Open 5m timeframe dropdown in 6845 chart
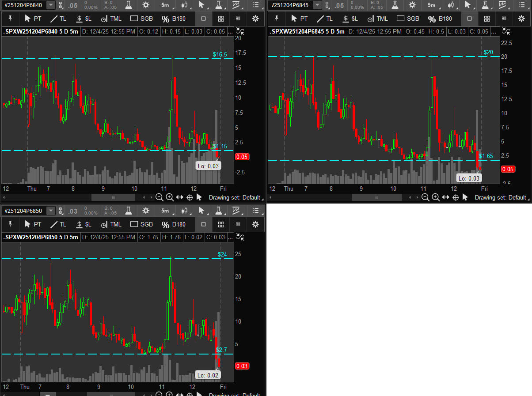The width and height of the screenshot is (532, 396). coord(432,5)
